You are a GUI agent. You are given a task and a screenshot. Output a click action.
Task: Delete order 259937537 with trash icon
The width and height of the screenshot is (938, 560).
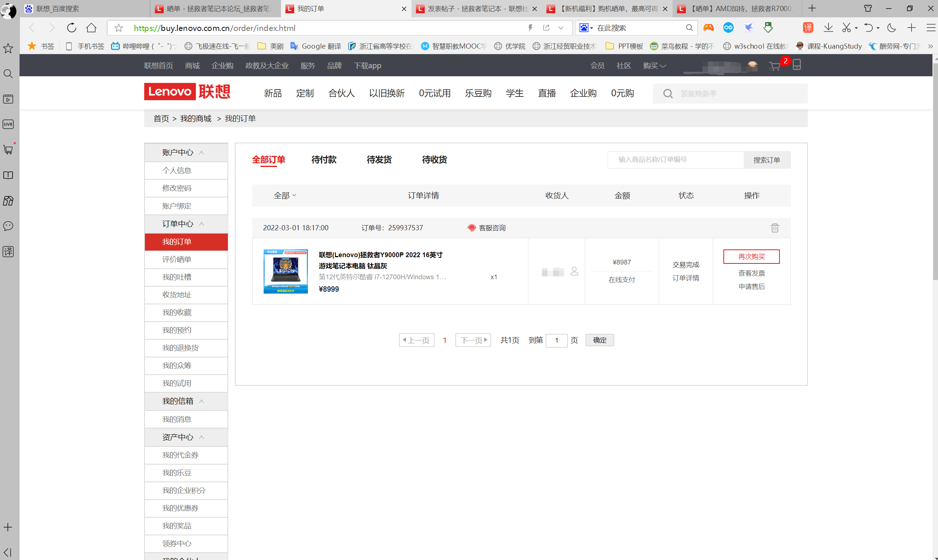pos(775,228)
